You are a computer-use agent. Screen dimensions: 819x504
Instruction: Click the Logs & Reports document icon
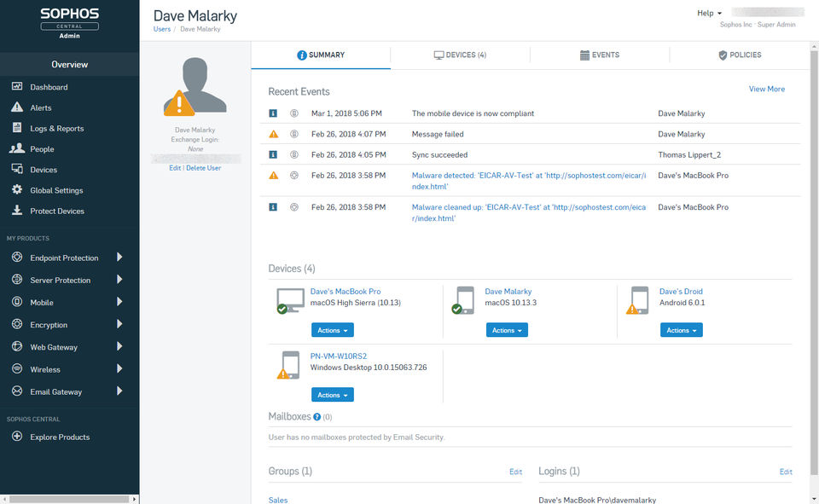click(17, 128)
